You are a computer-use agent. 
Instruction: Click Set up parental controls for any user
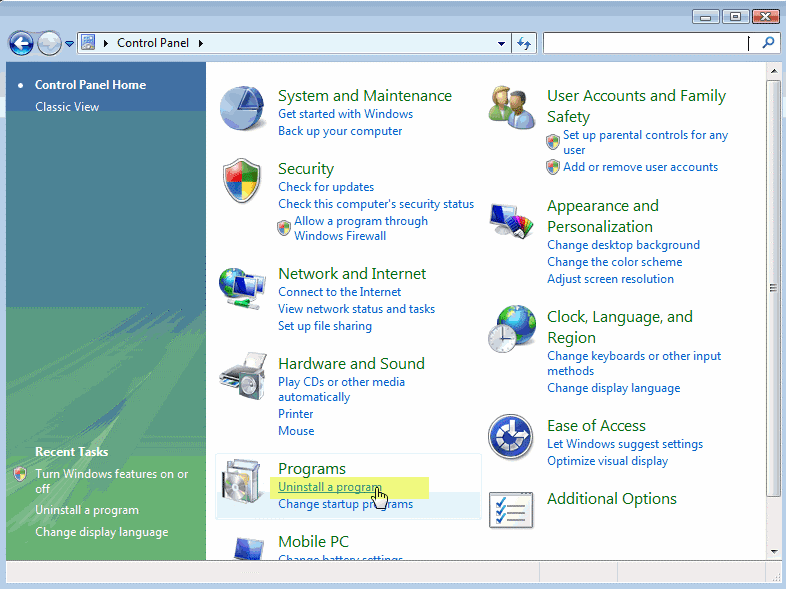pyautogui.click(x=645, y=142)
